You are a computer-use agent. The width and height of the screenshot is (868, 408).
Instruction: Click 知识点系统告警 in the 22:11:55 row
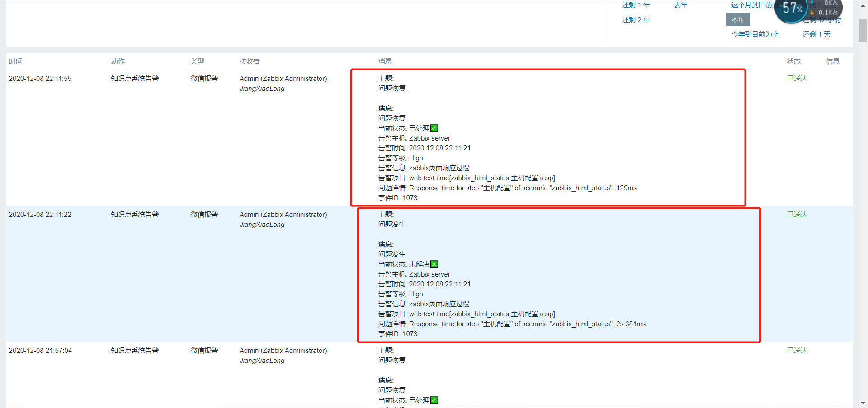[x=135, y=79]
